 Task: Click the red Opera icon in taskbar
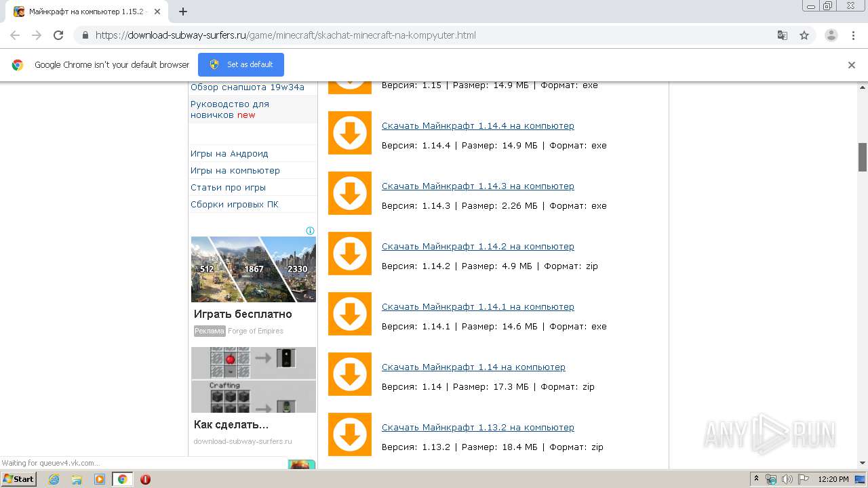[x=145, y=479]
